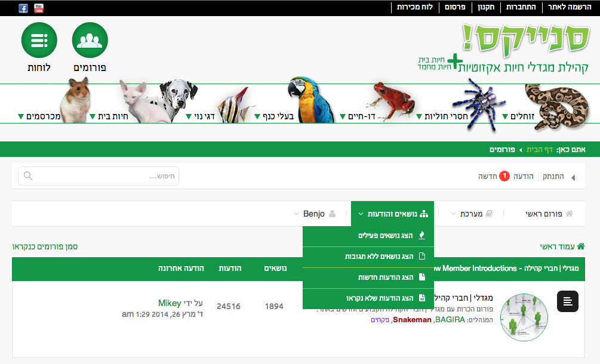Click the community members round thumbnail
Image resolution: width=600 pixels, height=364 pixels.
point(524,317)
